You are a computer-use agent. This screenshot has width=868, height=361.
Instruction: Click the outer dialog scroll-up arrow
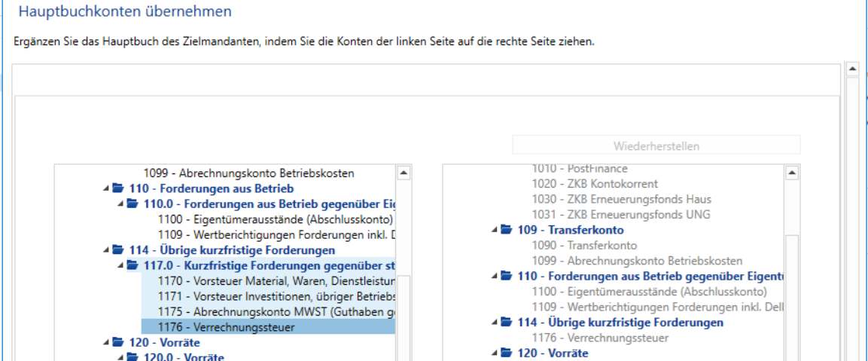(x=852, y=69)
